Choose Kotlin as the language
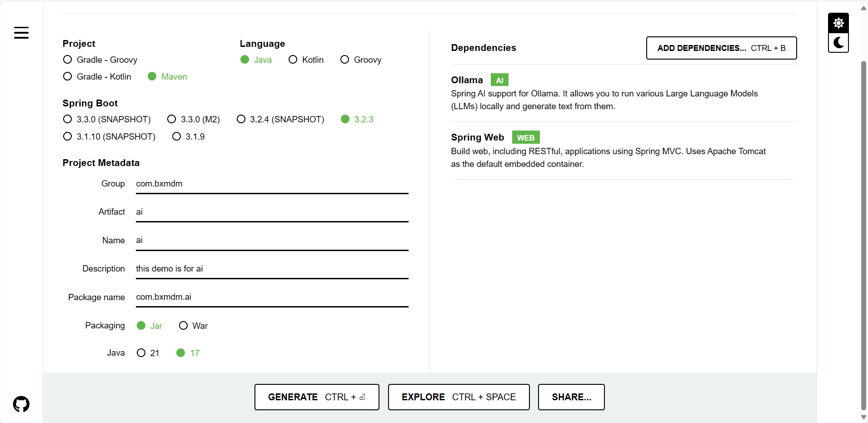Screen dimensions: 868x423 pyautogui.click(x=306, y=60)
